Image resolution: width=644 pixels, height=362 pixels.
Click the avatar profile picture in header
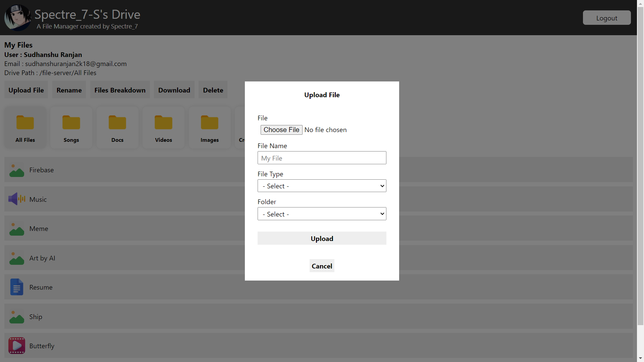click(17, 17)
